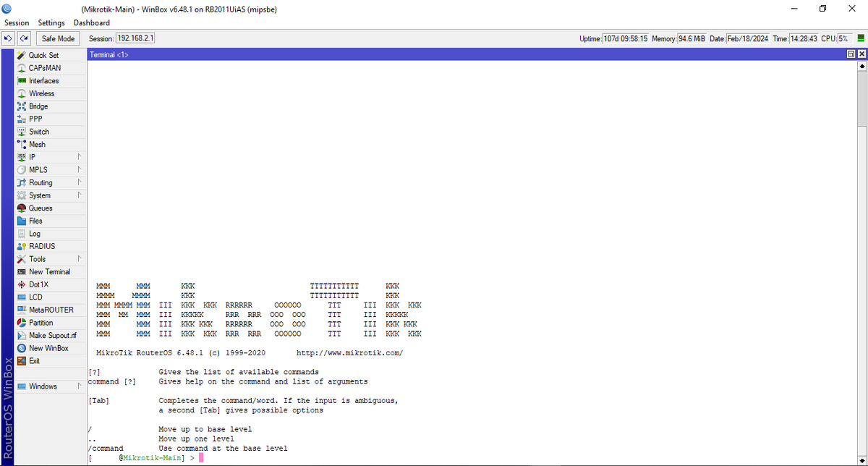This screenshot has height=466, width=868.
Task: Click the IP menu icon
Action: 22,157
